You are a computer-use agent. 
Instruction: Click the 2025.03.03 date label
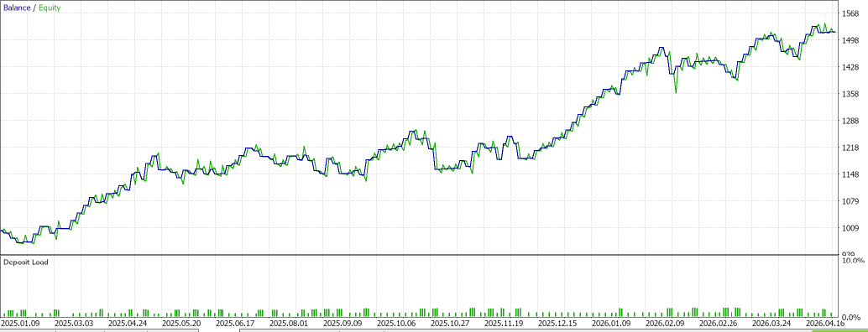[73, 323]
